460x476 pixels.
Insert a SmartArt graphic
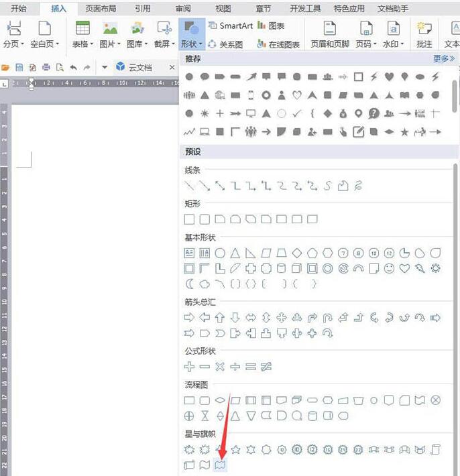point(231,25)
